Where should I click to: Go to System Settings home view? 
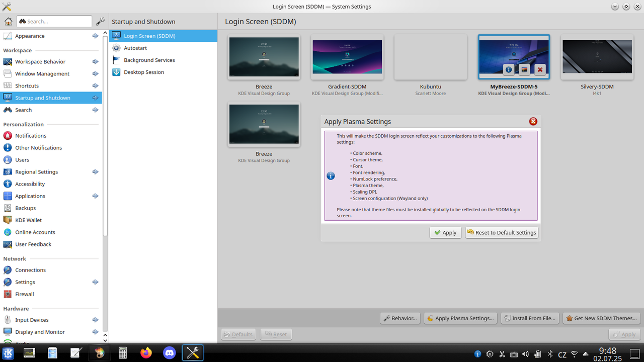(x=8, y=21)
